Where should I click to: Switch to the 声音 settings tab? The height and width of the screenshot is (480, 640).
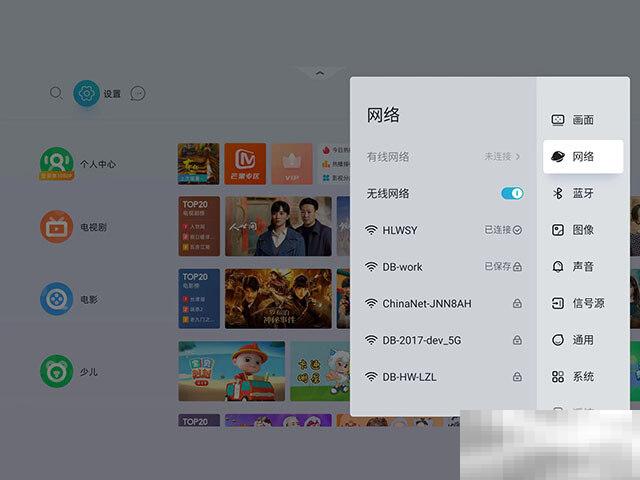point(583,267)
